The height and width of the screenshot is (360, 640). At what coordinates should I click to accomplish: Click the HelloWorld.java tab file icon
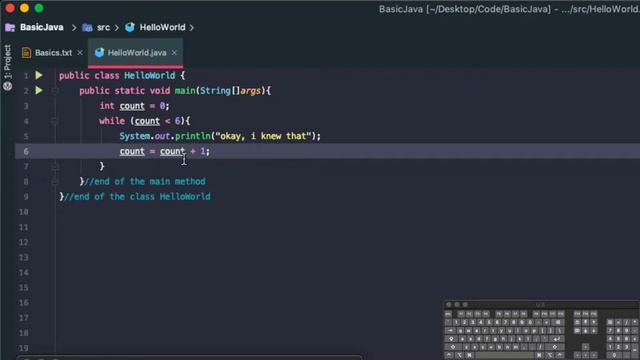click(99, 53)
